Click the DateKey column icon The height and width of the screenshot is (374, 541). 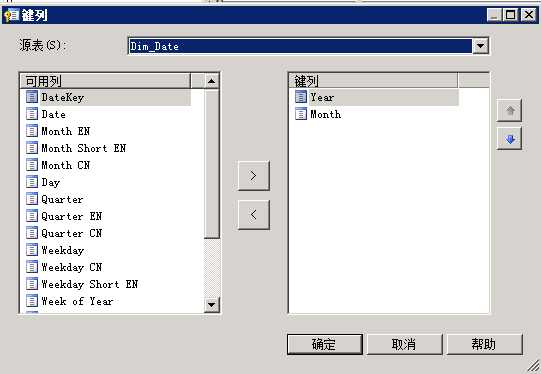(x=32, y=97)
